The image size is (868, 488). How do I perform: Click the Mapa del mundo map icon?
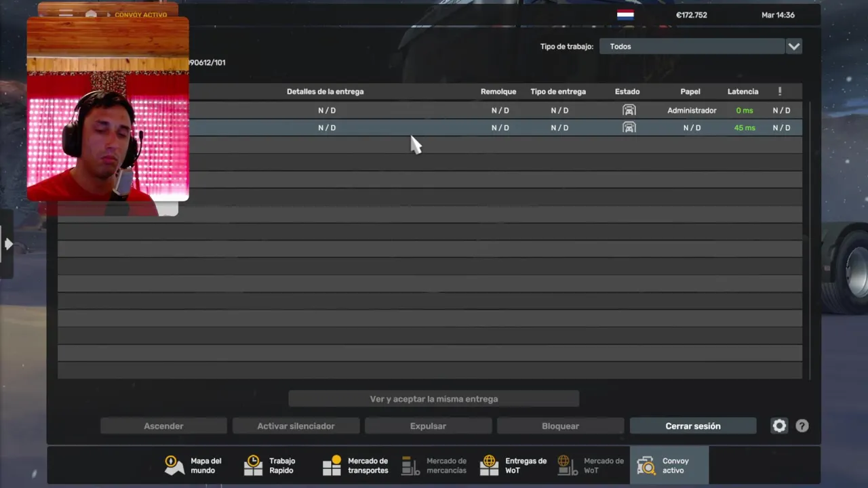point(174,465)
